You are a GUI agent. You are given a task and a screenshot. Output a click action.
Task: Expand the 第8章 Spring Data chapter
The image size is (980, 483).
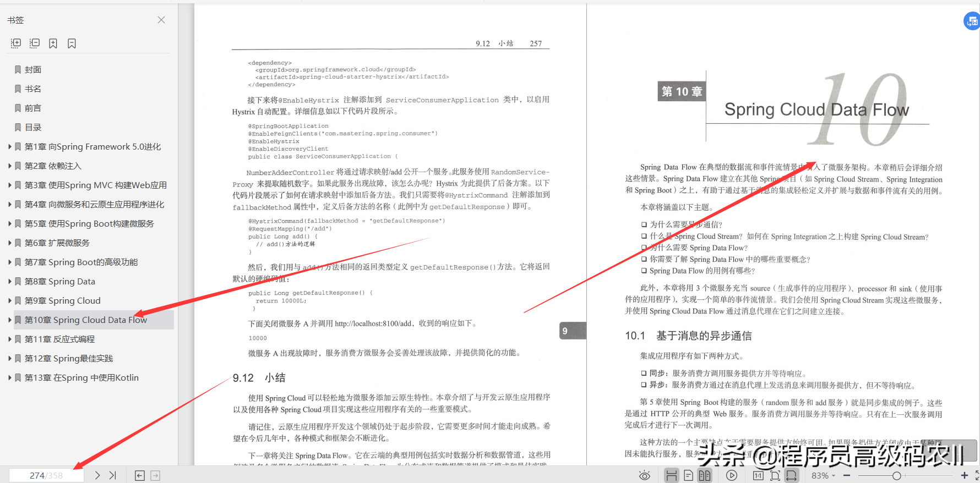[x=9, y=281]
